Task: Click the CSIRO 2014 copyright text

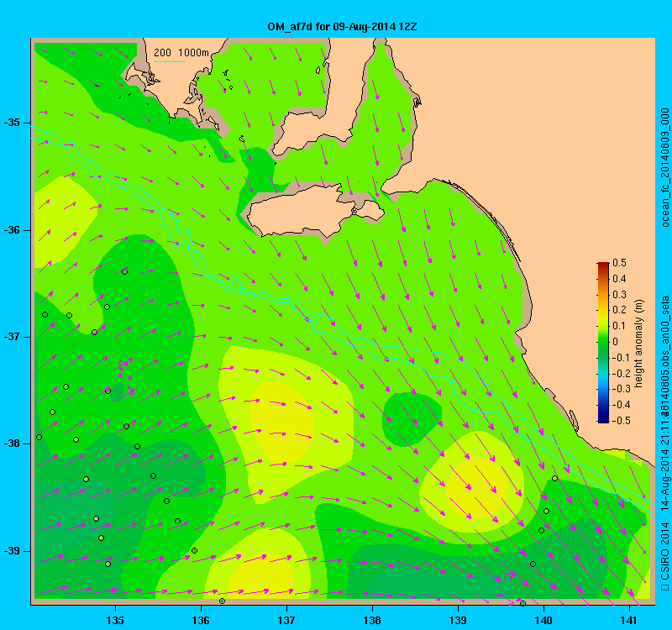Action: pos(664,555)
